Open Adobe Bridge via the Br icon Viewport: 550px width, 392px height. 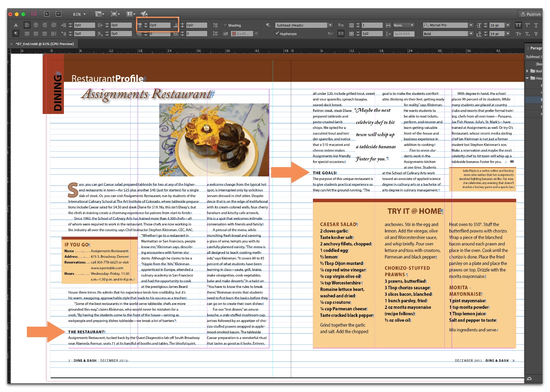pos(47,14)
